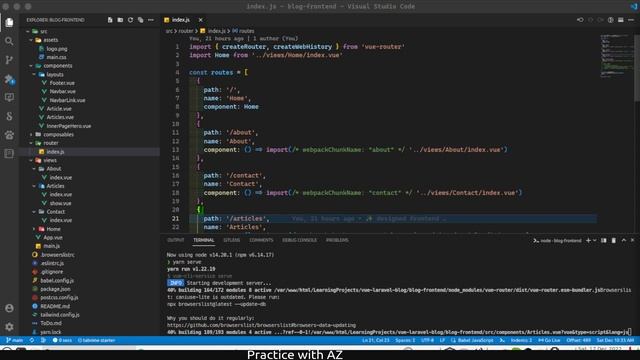Switch to the GITLENS panel tab
Screen dimensions: 640x360
[231, 240]
